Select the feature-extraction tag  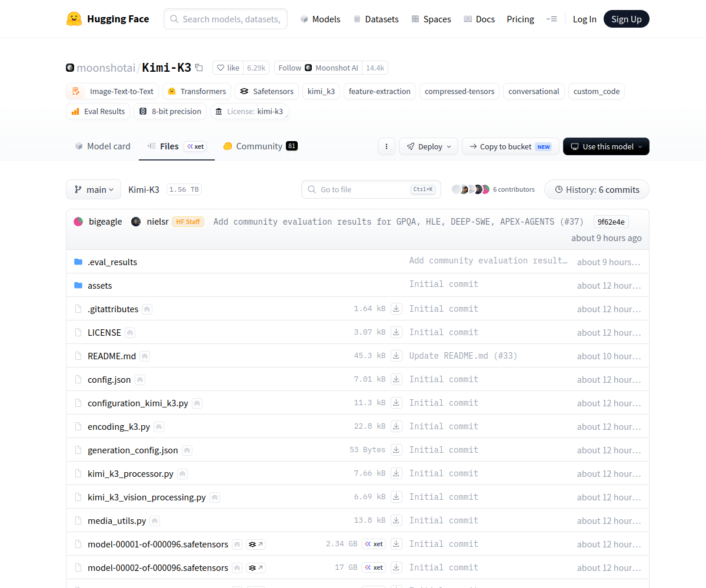pyautogui.click(x=379, y=91)
